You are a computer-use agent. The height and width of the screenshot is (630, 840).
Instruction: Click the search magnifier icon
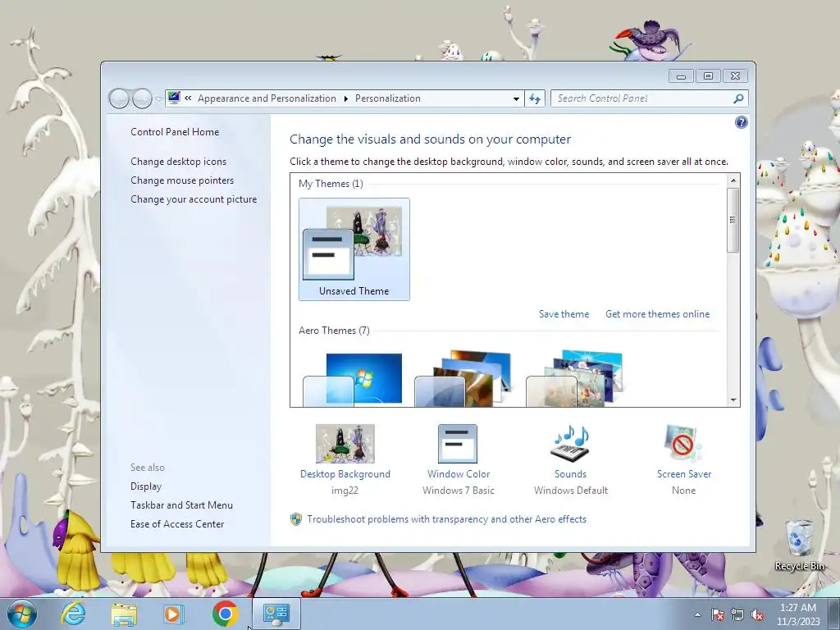click(738, 98)
